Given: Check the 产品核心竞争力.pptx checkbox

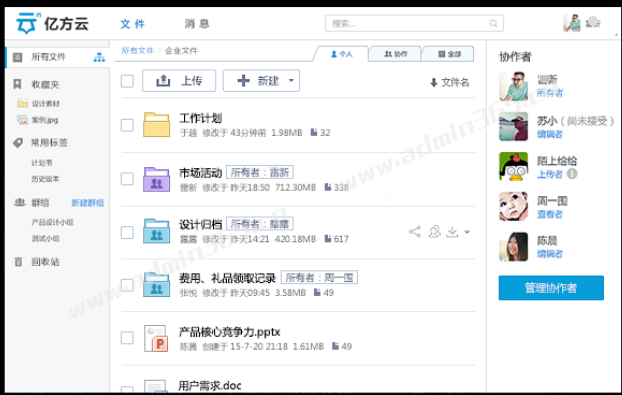Looking at the screenshot, I should pyautogui.click(x=127, y=338).
